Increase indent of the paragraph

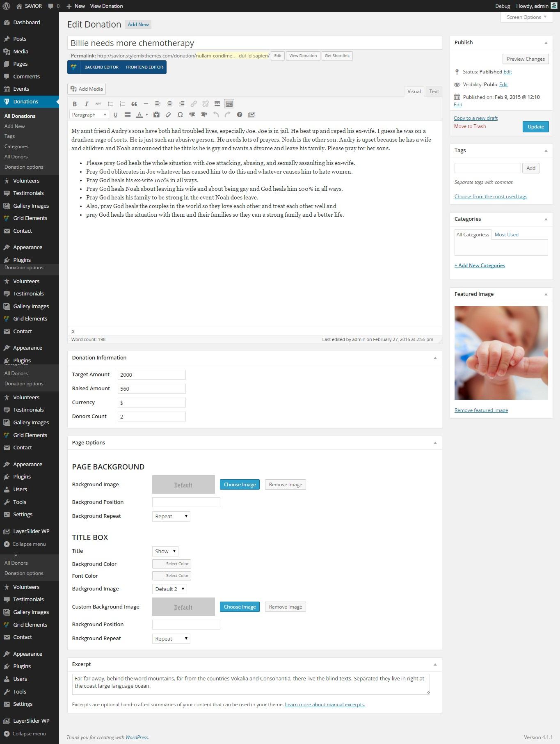pos(204,115)
